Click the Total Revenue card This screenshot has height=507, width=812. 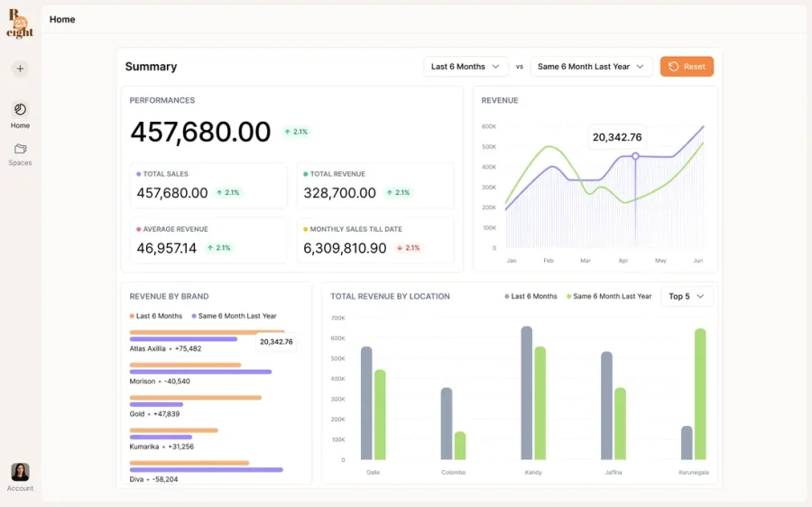(x=375, y=186)
